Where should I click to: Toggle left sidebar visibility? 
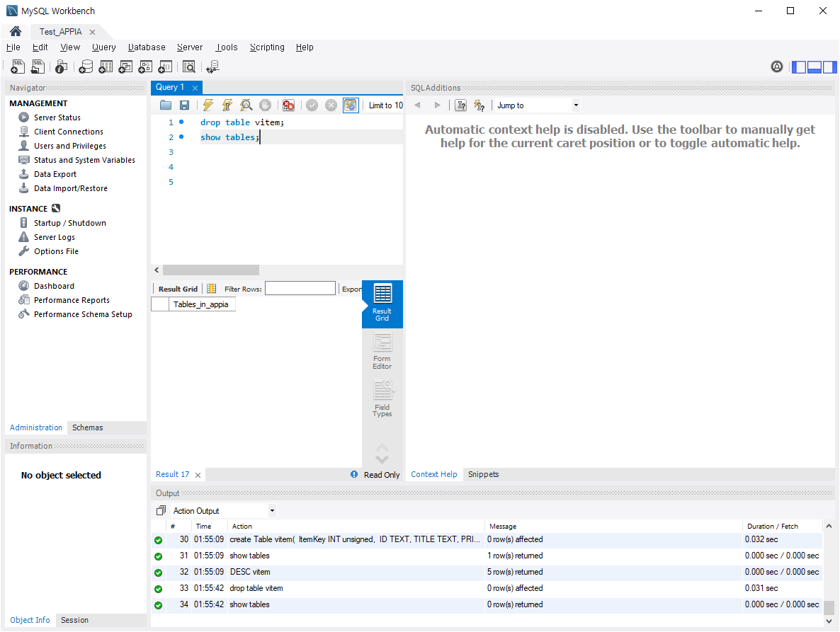[799, 67]
